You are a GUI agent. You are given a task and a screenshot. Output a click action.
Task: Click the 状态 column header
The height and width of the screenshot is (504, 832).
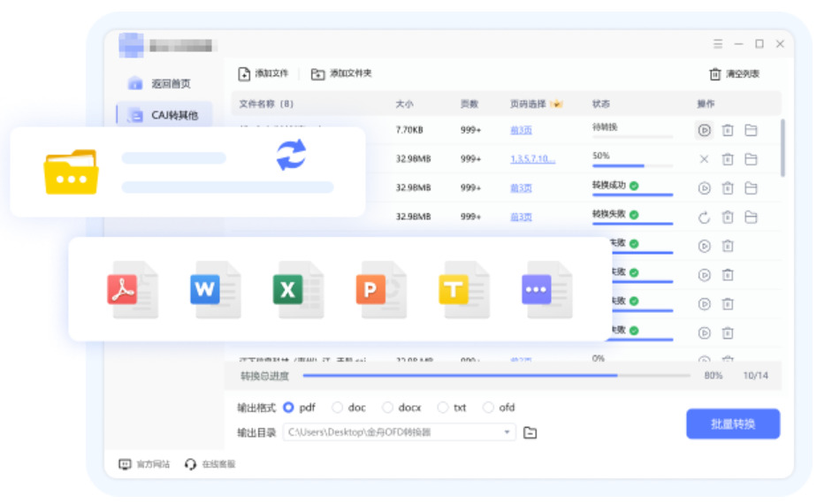point(600,104)
